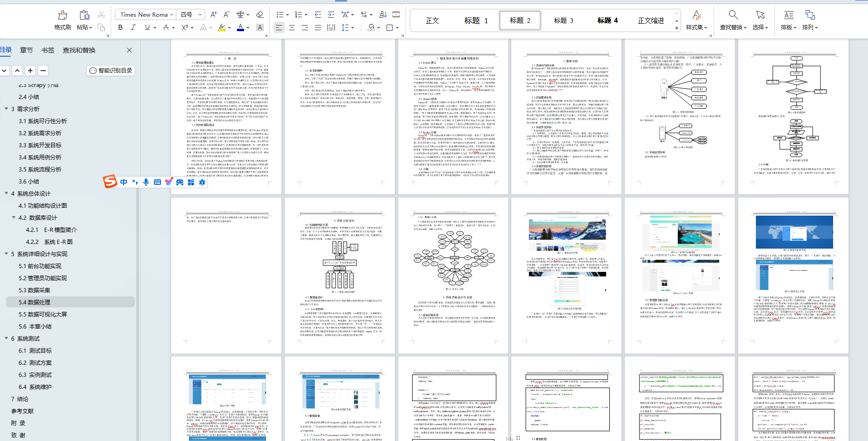Expand the styles gallery more arrow
The height and width of the screenshot is (441, 868).
[x=677, y=28]
